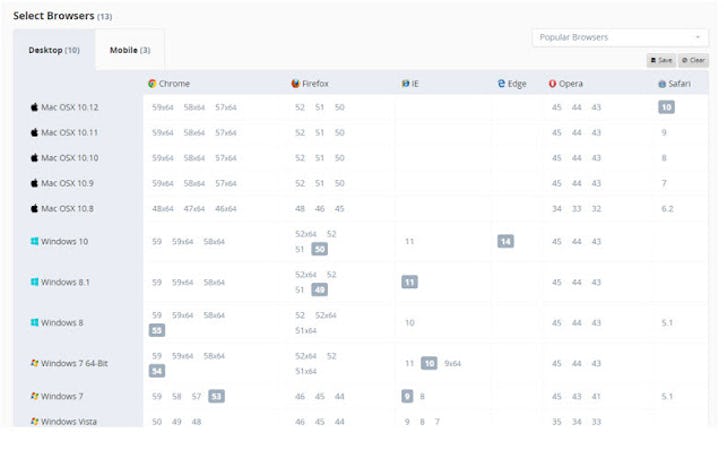
Task: Click the Firefox logo in the column header
Action: coord(296,84)
